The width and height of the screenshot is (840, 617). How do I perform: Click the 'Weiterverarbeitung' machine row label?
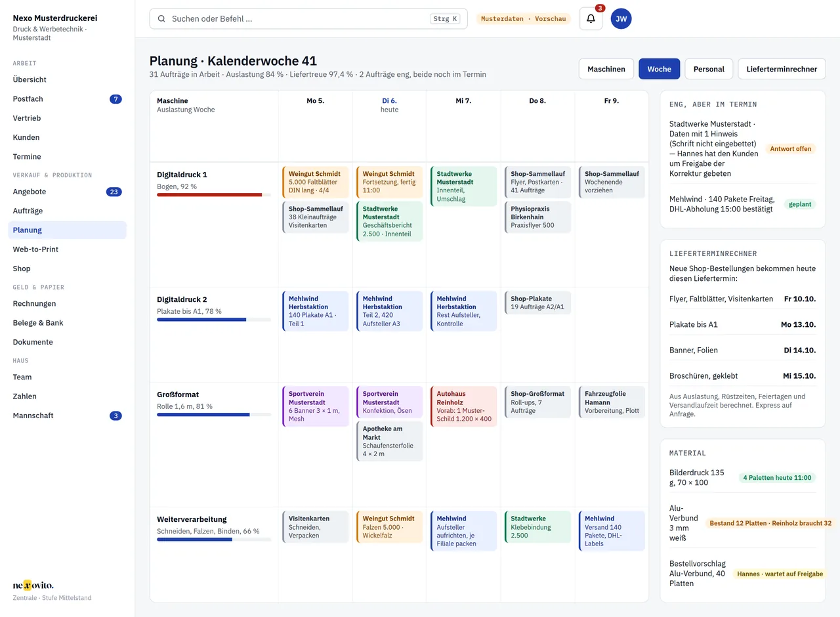coord(192,519)
